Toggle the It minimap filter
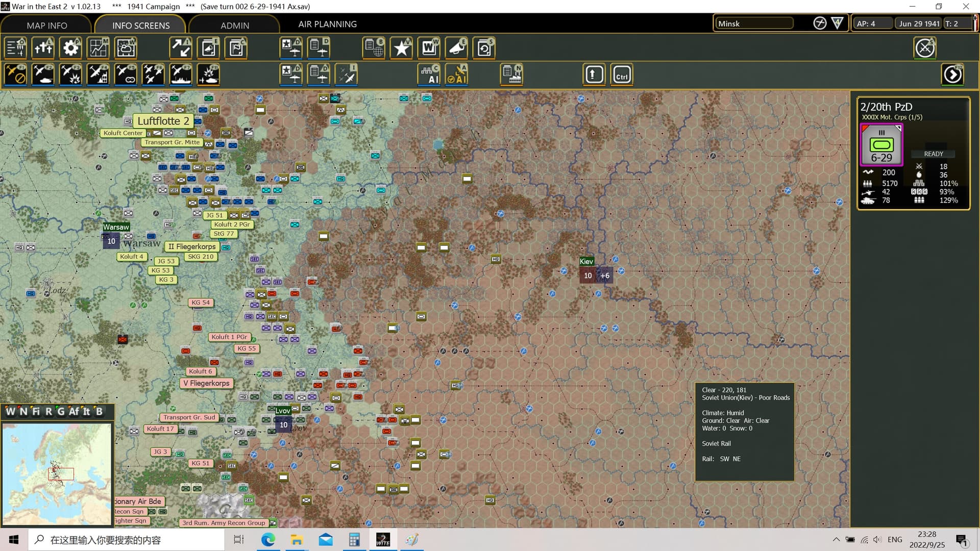The height and width of the screenshot is (551, 980). 86,411
